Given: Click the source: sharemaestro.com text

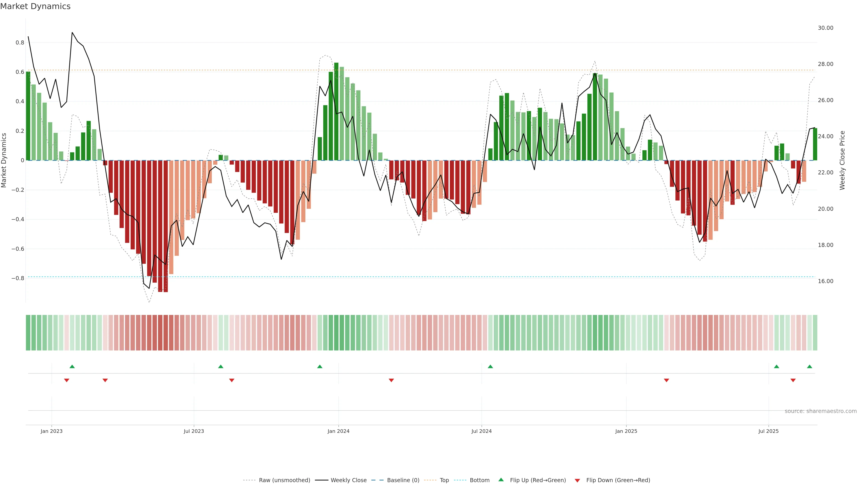Looking at the screenshot, I should [821, 411].
